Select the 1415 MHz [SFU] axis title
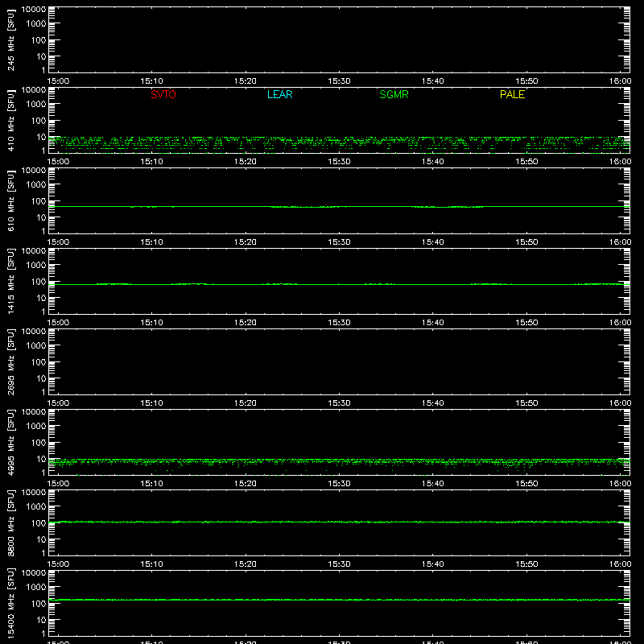Viewport: 644px width, 644px height. pyautogui.click(x=10, y=281)
